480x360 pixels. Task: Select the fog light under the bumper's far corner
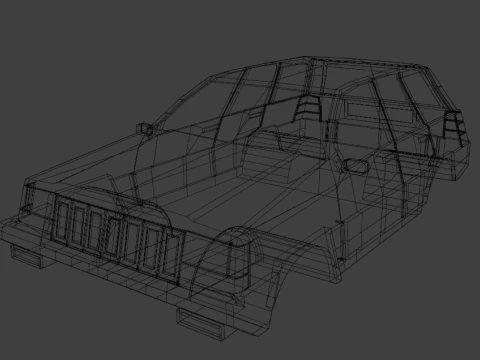[26, 256]
